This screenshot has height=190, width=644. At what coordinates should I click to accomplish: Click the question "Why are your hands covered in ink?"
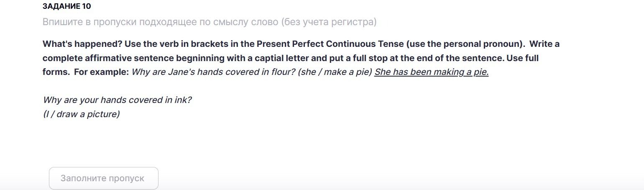[117, 100]
